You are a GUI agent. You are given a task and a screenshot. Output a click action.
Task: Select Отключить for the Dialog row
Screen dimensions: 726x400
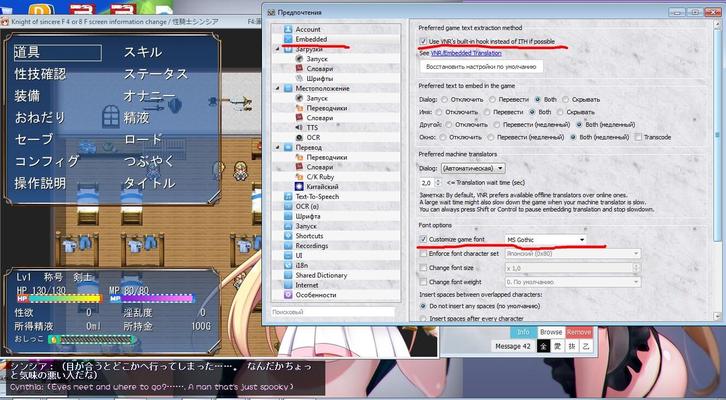[444, 100]
